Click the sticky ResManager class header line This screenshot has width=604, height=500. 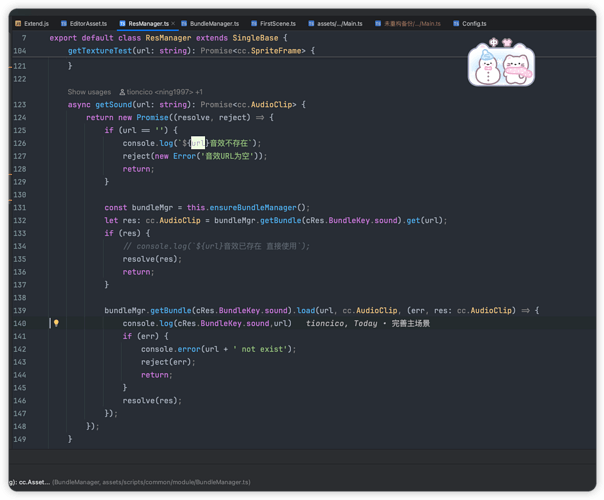click(168, 38)
